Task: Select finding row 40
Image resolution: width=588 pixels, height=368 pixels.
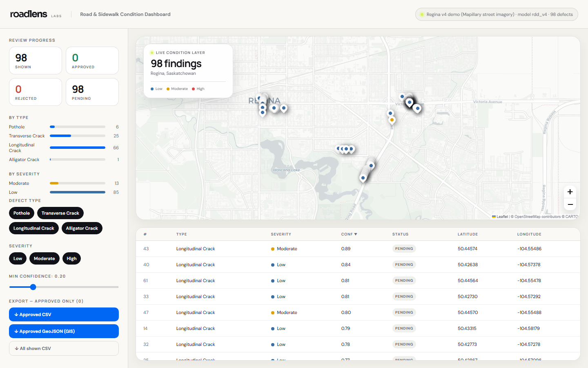Action: (x=358, y=265)
